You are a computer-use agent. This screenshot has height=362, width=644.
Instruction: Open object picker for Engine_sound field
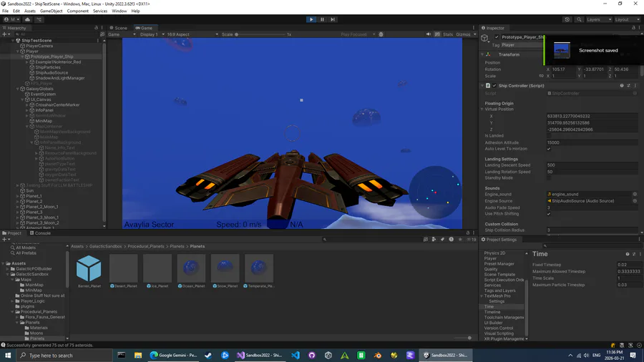tap(635, 194)
